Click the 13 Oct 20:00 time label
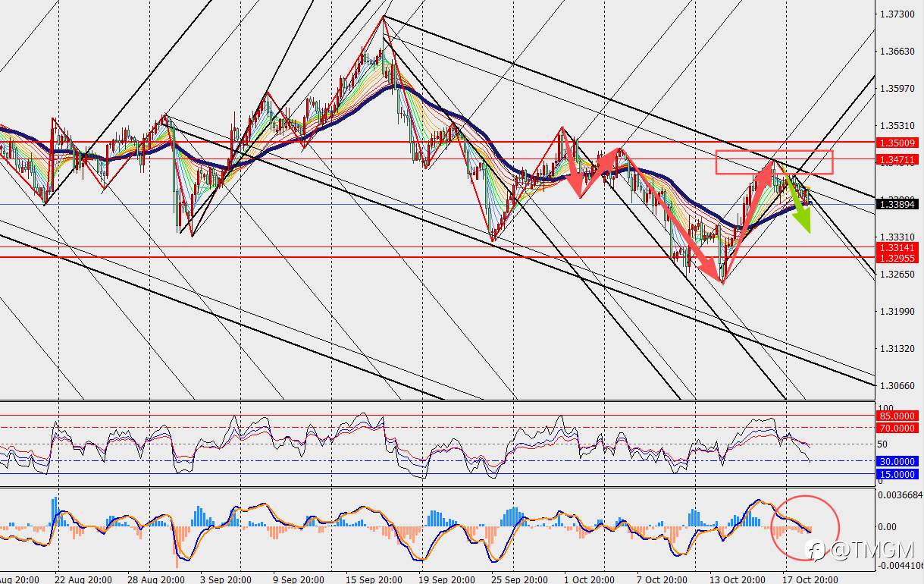 pyautogui.click(x=739, y=579)
